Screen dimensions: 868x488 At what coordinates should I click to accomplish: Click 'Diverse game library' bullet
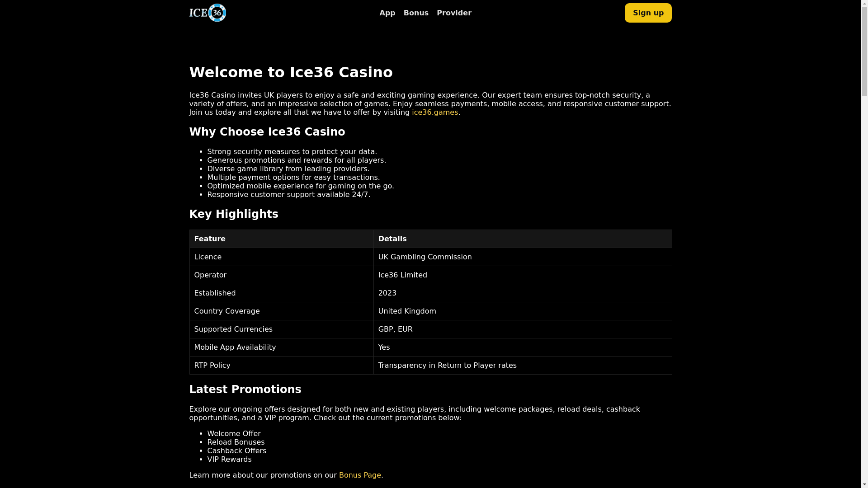point(288,169)
